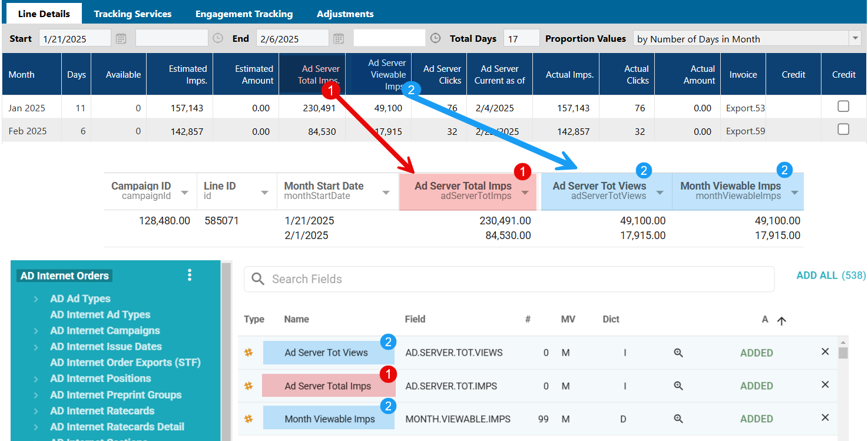Open the Campaign ID column dropdown

[185, 193]
